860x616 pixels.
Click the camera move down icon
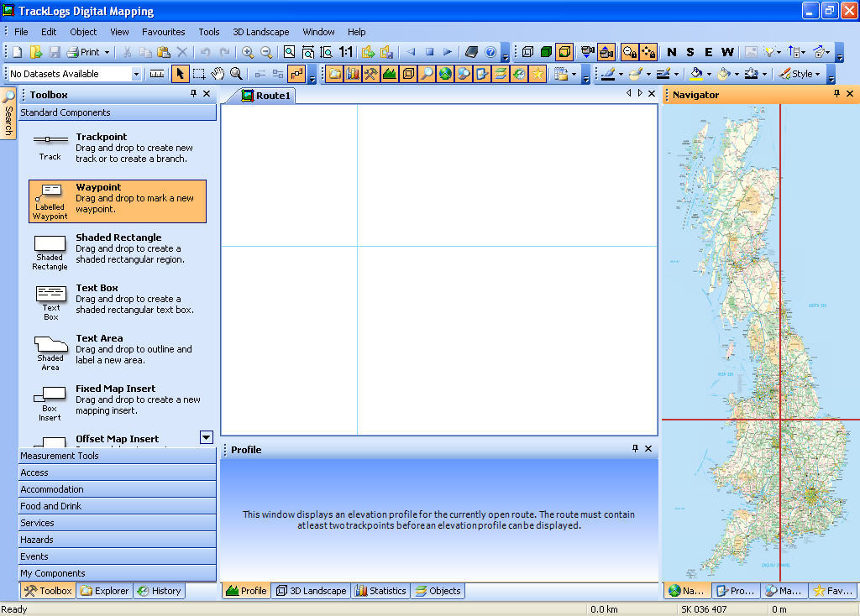click(587, 52)
